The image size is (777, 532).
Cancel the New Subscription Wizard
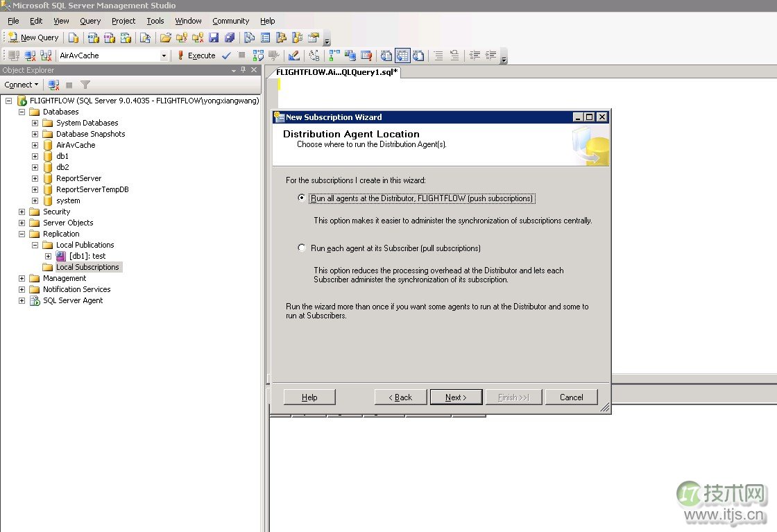572,397
